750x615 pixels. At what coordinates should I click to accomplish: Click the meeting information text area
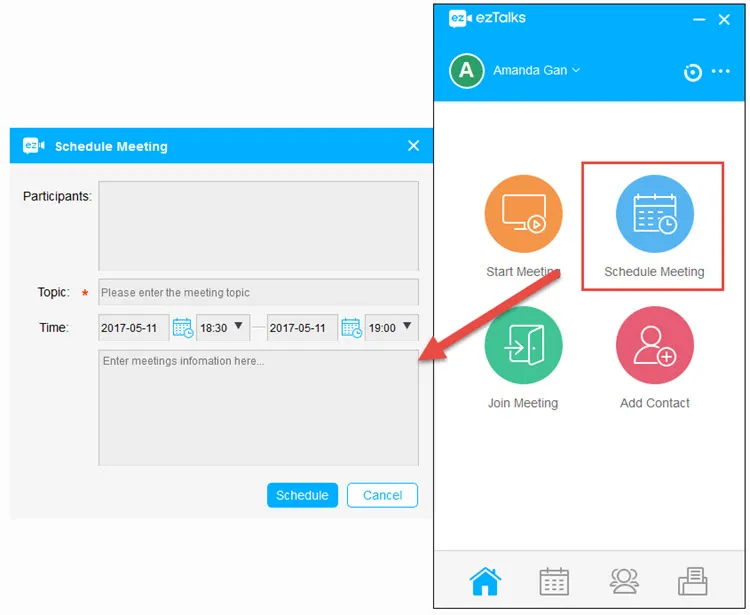pyautogui.click(x=258, y=407)
